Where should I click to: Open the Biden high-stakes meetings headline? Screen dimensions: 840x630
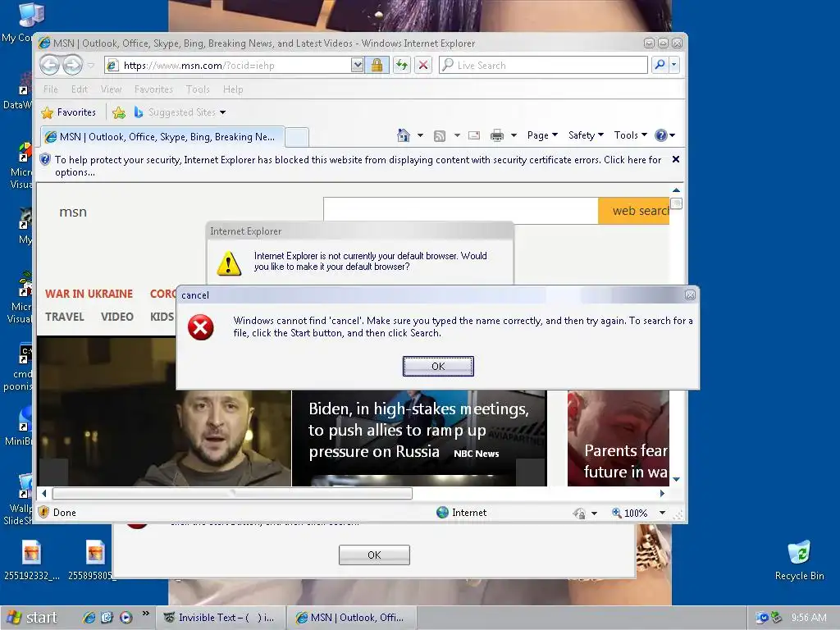coord(418,430)
